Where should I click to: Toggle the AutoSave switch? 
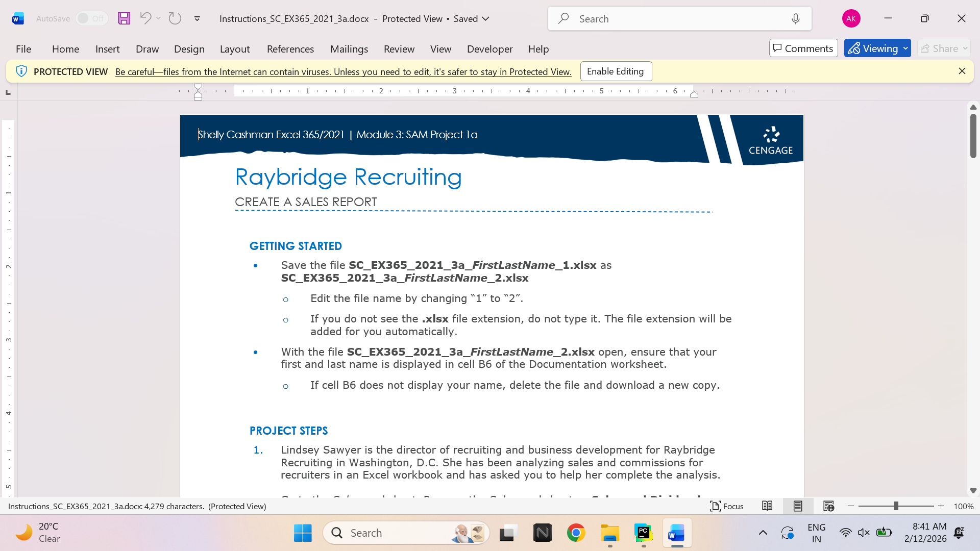click(92, 18)
